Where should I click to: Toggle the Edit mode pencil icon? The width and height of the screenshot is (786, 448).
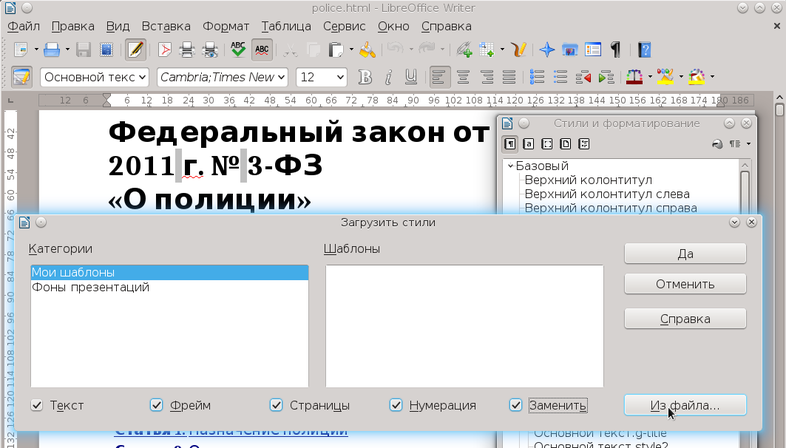pyautogui.click(x=135, y=50)
